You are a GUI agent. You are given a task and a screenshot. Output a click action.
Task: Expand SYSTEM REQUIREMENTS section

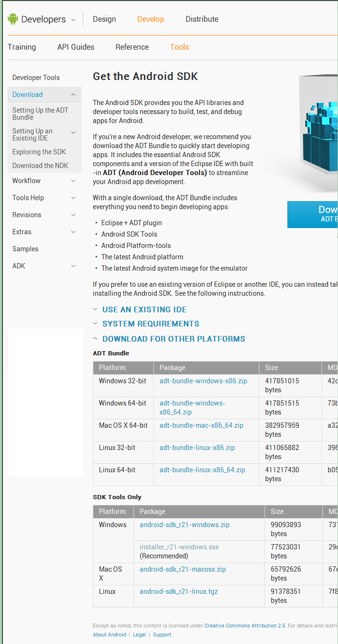[151, 324]
